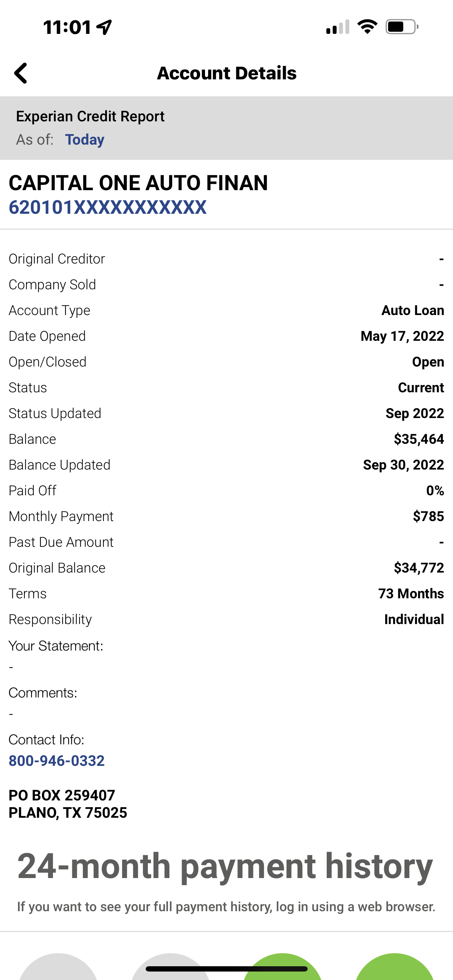Tap the battery indicator icon
This screenshot has width=453, height=980.
click(401, 27)
